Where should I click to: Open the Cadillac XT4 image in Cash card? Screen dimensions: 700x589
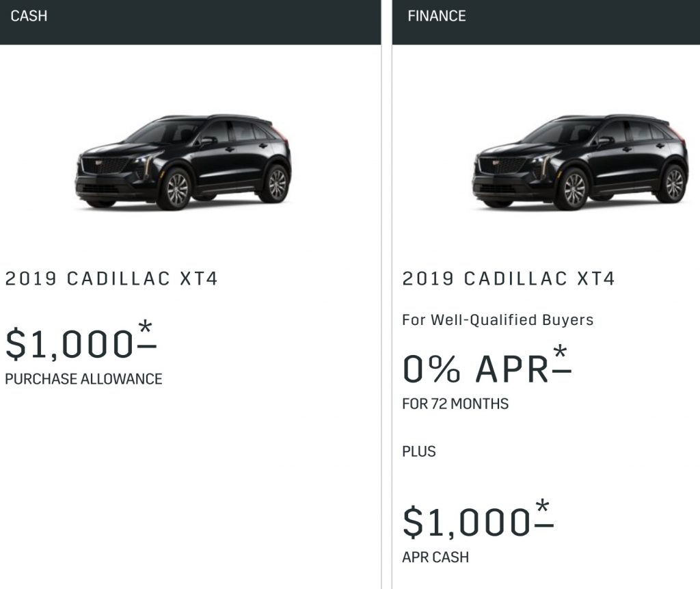pyautogui.click(x=183, y=161)
